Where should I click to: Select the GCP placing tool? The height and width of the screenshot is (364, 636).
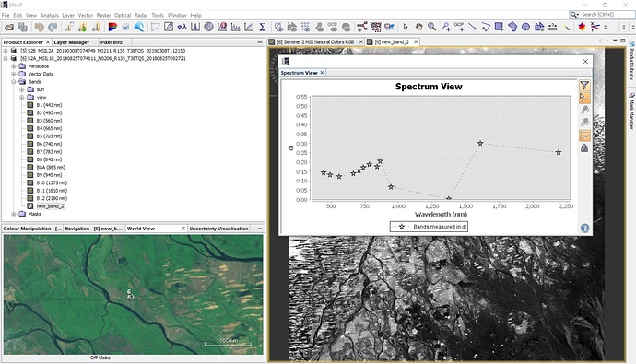(x=459, y=27)
